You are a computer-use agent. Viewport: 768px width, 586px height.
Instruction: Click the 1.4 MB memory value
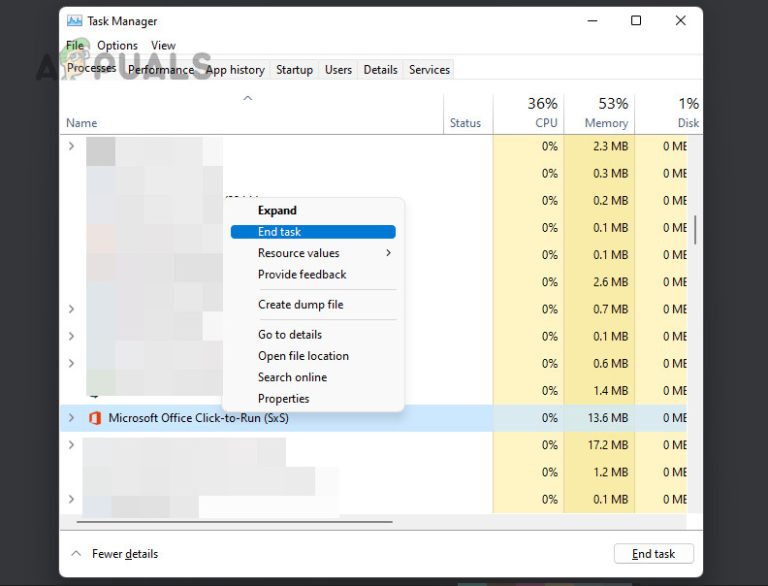[610, 391]
